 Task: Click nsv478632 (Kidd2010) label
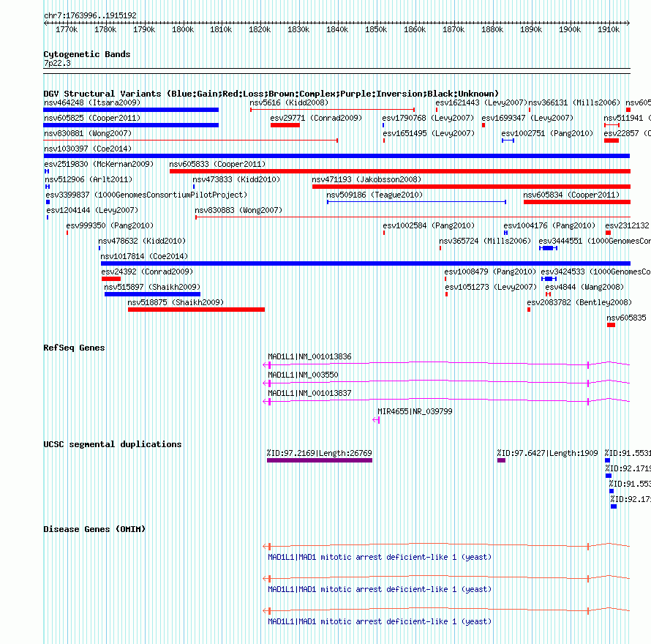tap(142, 241)
